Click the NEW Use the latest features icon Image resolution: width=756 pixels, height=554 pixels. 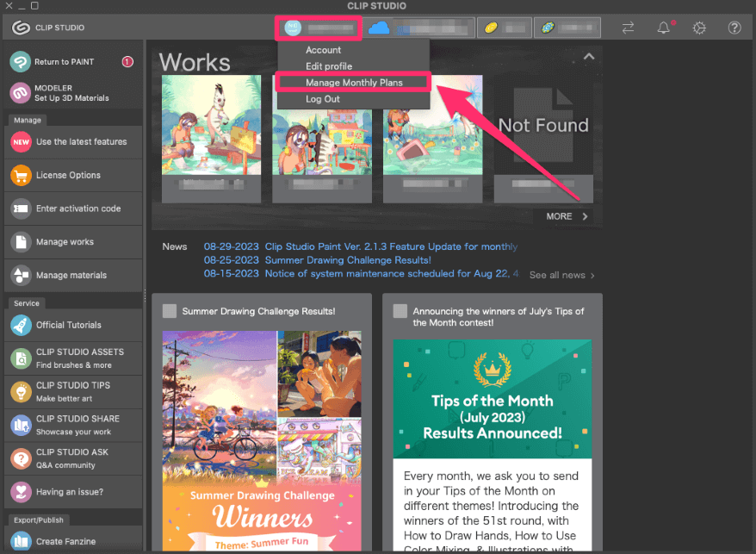coord(21,142)
